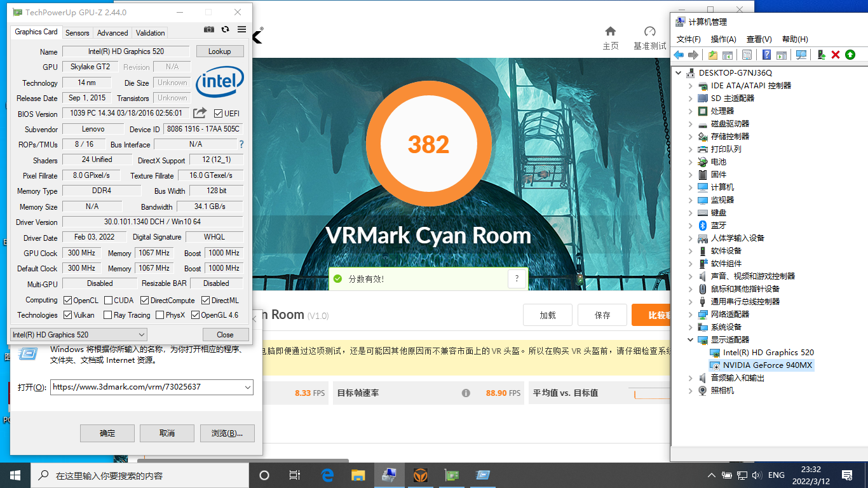Click the up-one-level folder toolbar icon

click(x=713, y=55)
